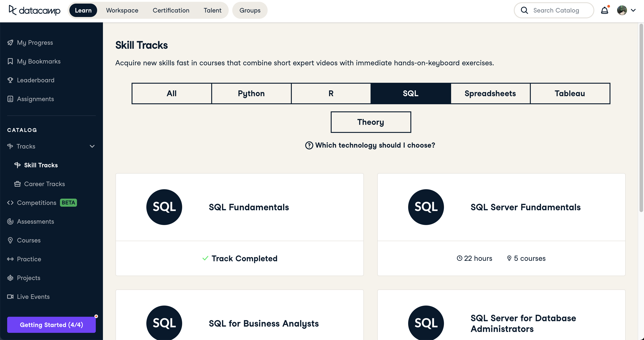Image resolution: width=644 pixels, height=340 pixels.
Task: Click the Assignments list icon
Action: click(10, 99)
